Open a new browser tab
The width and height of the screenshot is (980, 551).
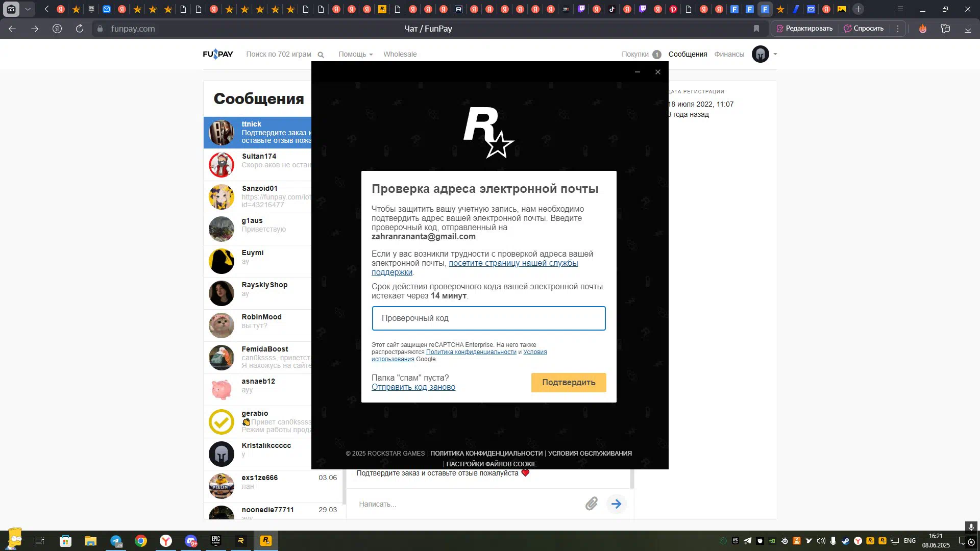click(859, 9)
